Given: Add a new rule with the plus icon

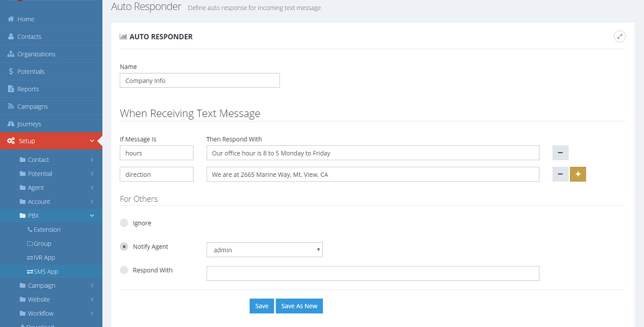Looking at the screenshot, I should [x=578, y=174].
